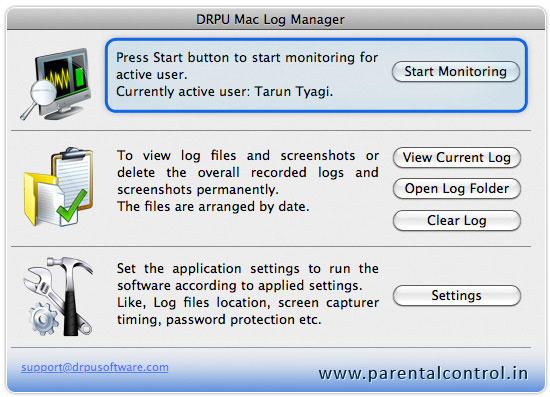The height and width of the screenshot is (397, 550).
Task: Start monitoring the active user
Action: [456, 72]
